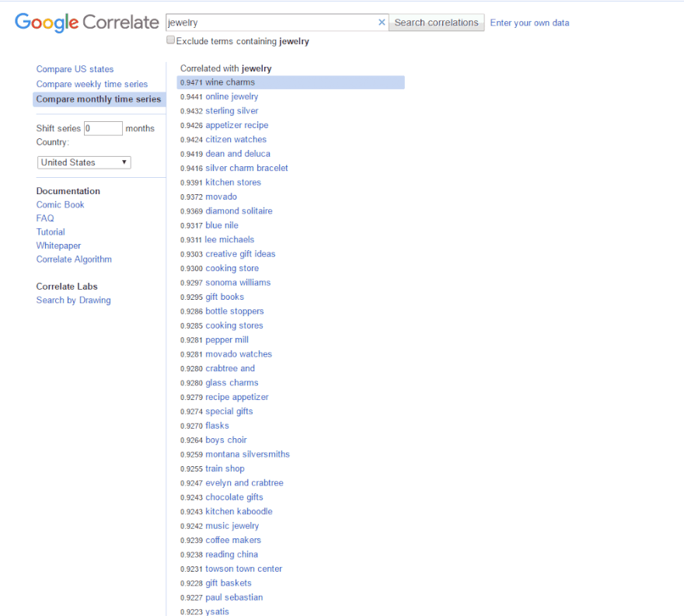Open the United States country dropdown

pyautogui.click(x=84, y=162)
